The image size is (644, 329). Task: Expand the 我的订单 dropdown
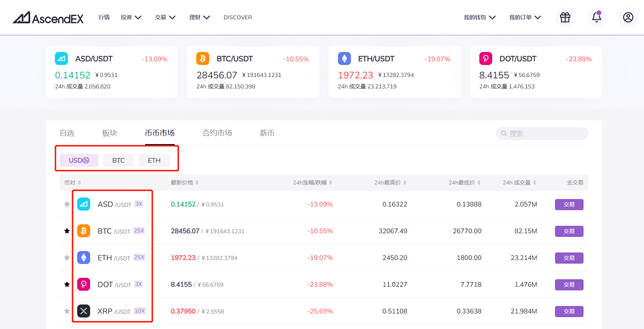tap(525, 17)
